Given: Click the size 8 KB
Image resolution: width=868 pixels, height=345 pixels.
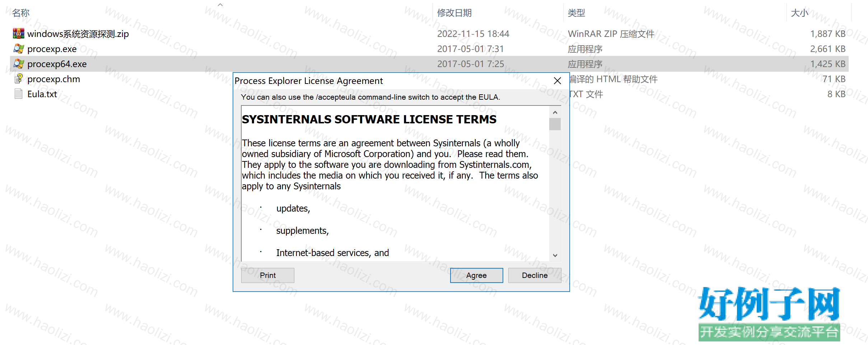Looking at the screenshot, I should coord(836,94).
